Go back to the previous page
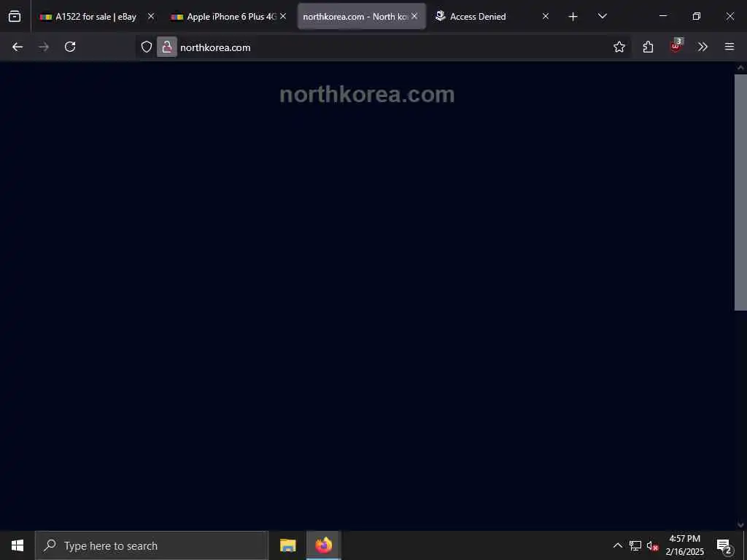The height and width of the screenshot is (560, 747). (18, 47)
